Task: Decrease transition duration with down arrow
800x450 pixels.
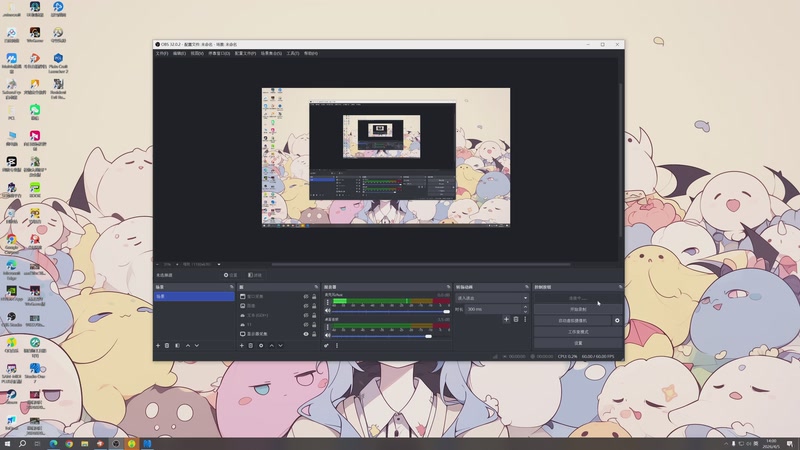Action: click(526, 311)
